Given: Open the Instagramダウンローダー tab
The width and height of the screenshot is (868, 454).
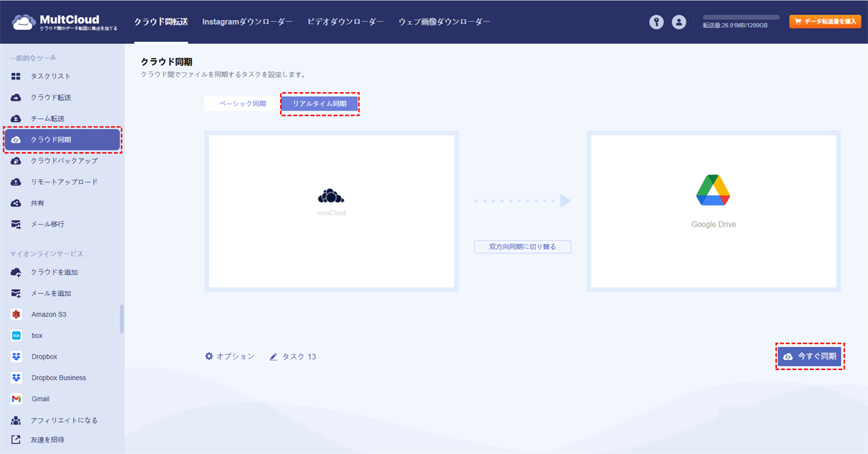Looking at the screenshot, I should coord(247,22).
